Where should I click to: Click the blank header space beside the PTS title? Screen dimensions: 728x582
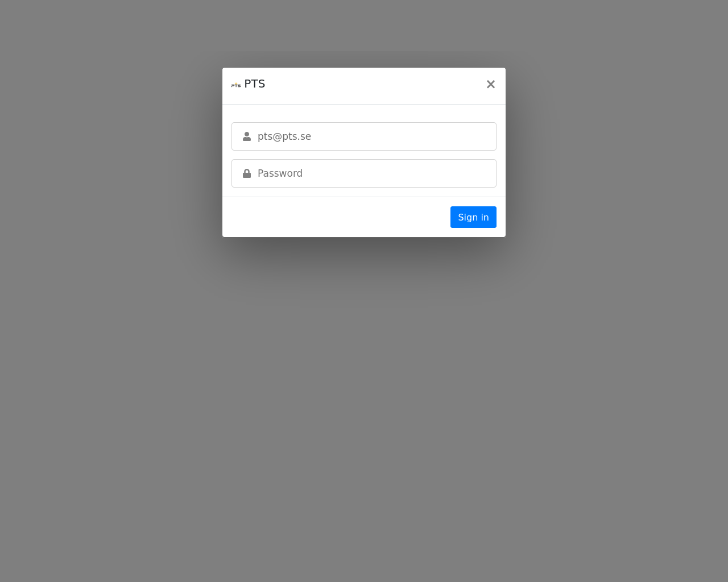370,84
